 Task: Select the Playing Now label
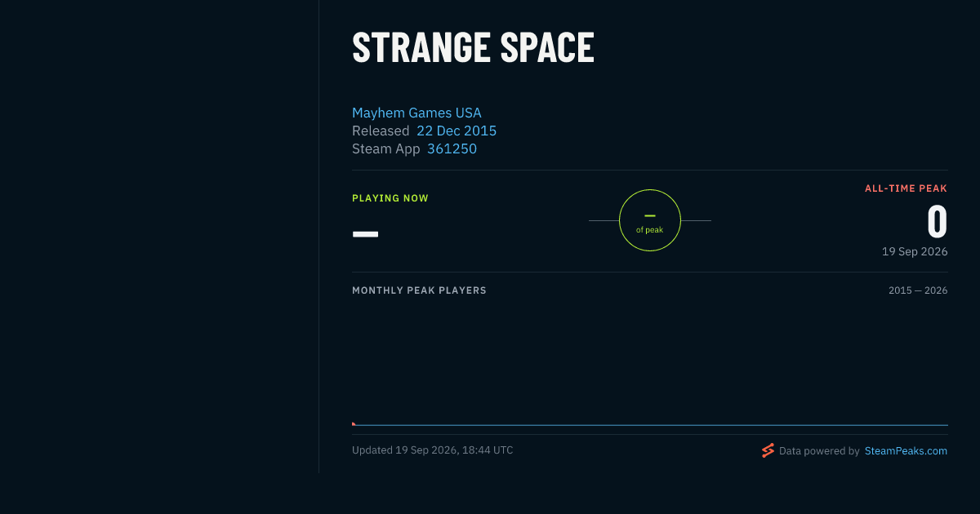(x=390, y=198)
